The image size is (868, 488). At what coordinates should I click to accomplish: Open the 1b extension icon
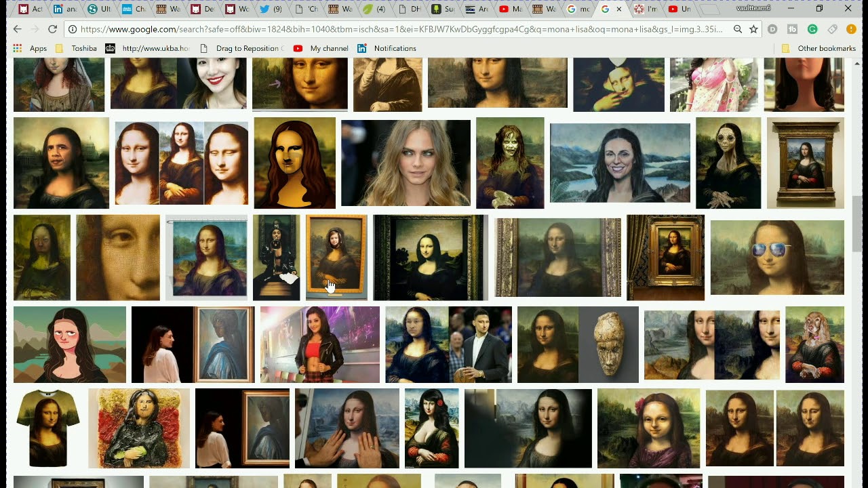792,29
